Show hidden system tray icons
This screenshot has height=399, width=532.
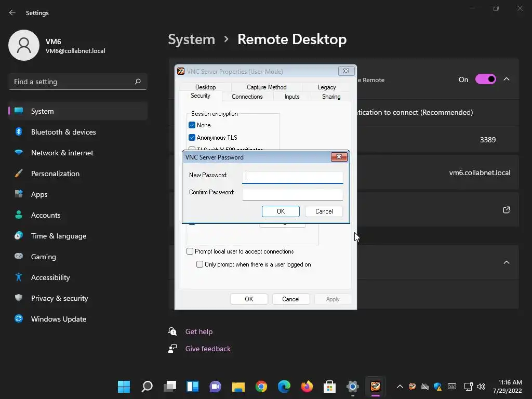(400, 387)
